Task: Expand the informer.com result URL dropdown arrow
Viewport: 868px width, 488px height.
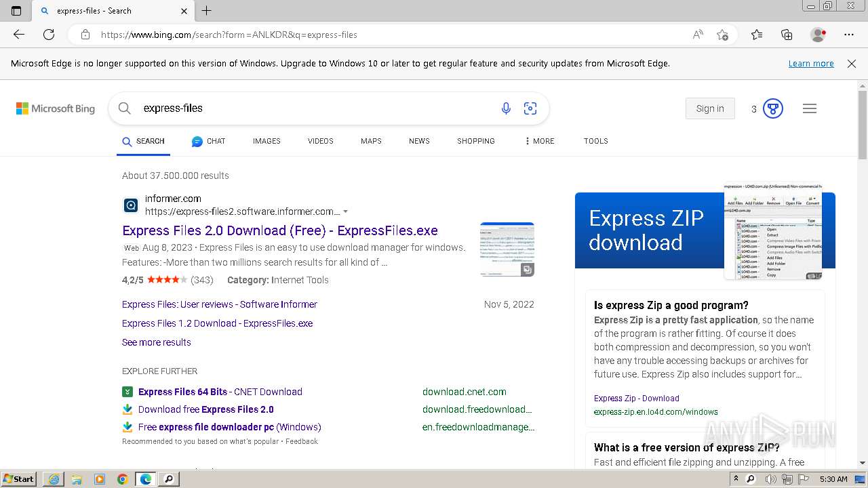Action: coord(346,212)
